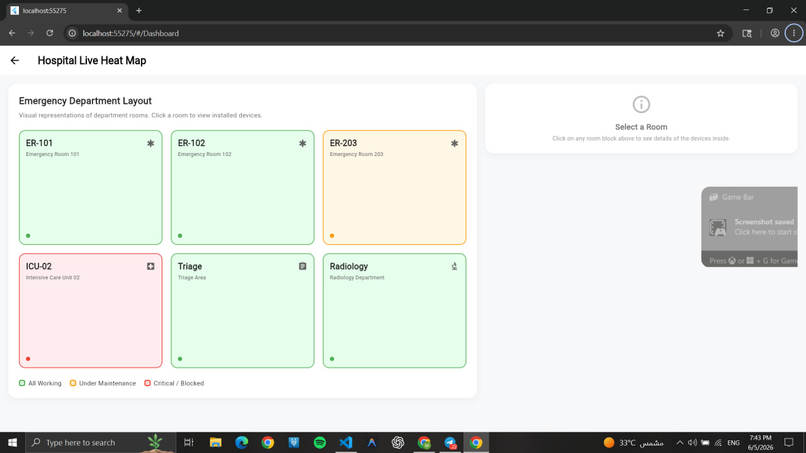
Task: Open the notification center icon
Action: tap(789, 443)
